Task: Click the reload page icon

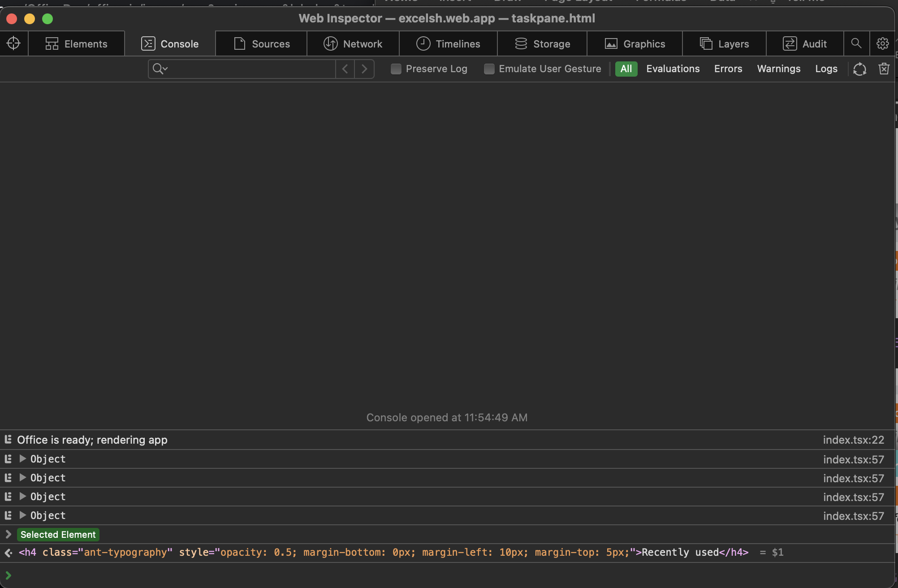Action: (859, 69)
